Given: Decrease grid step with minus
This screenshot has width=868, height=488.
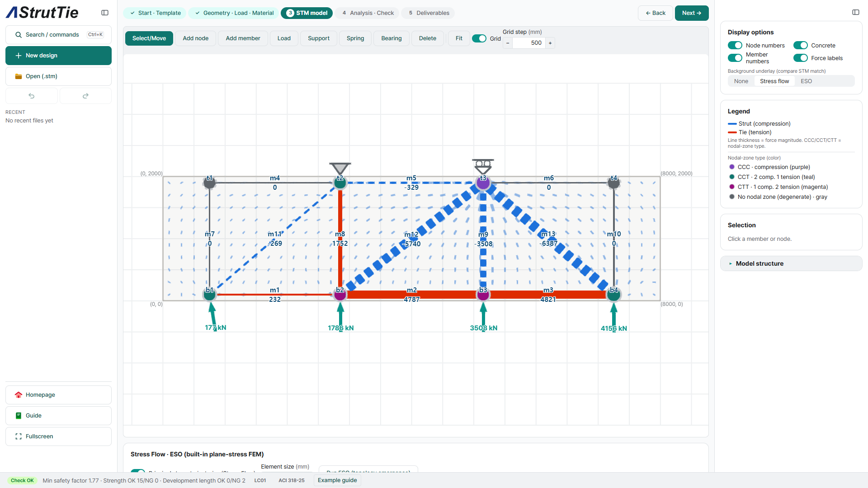Looking at the screenshot, I should 508,43.
